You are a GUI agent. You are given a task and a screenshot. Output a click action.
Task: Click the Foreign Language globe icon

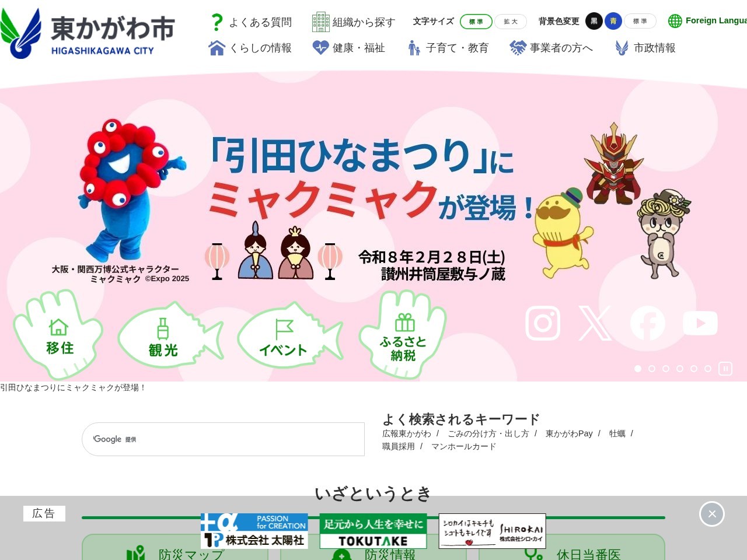(x=675, y=21)
